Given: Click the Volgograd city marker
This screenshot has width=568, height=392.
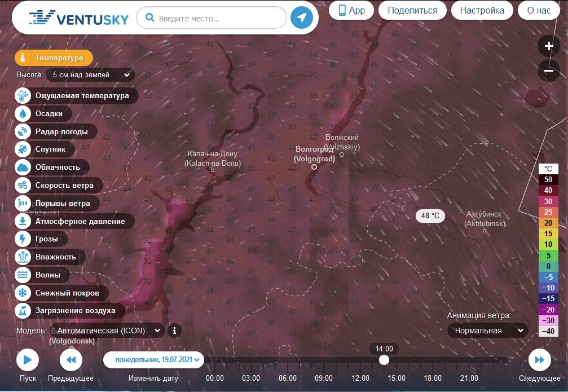Looking at the screenshot, I should pyautogui.click(x=314, y=167).
